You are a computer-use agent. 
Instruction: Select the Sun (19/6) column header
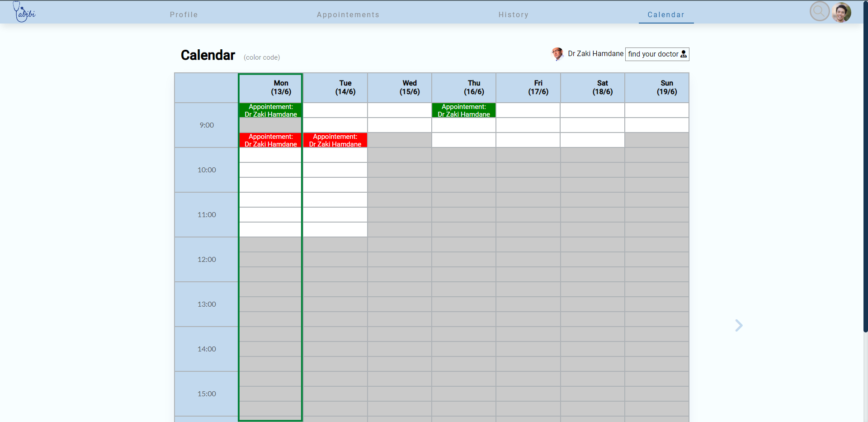pos(666,87)
